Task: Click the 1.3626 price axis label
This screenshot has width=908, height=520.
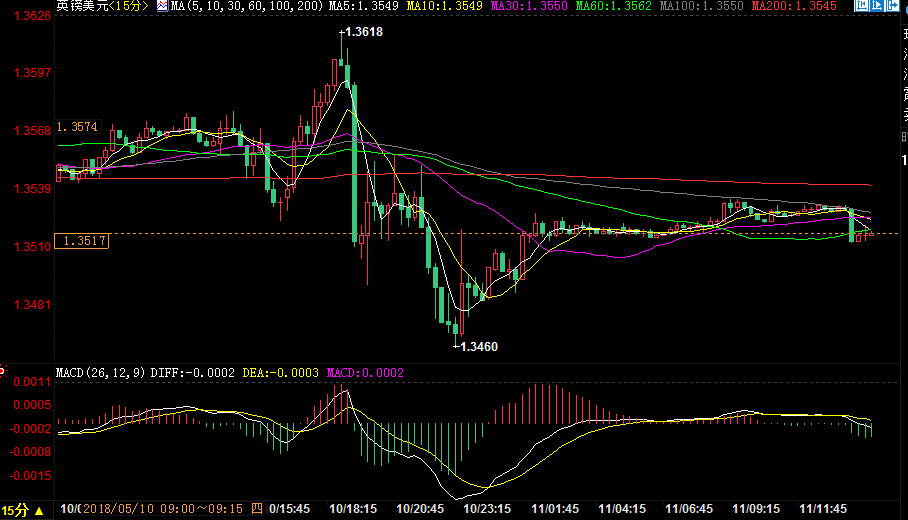Action: pos(32,16)
